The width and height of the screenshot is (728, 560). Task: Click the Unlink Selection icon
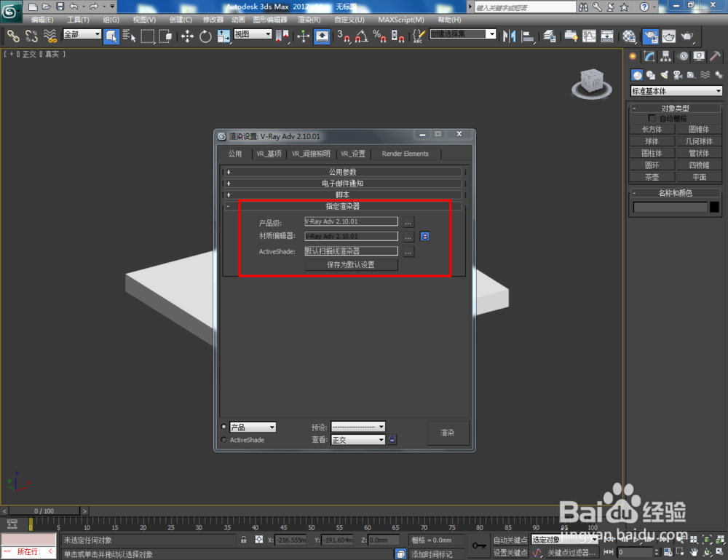pyautogui.click(x=31, y=36)
